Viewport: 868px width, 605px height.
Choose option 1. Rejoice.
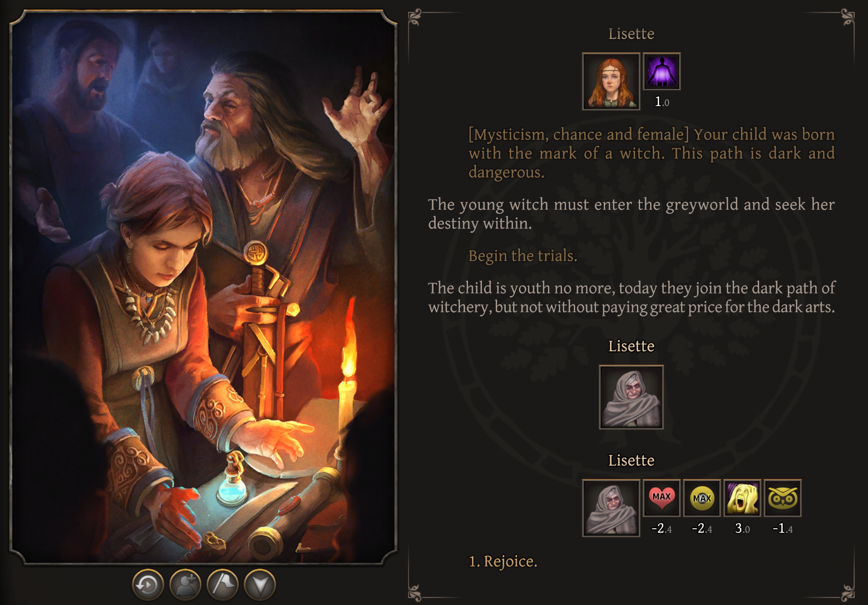[x=503, y=561]
